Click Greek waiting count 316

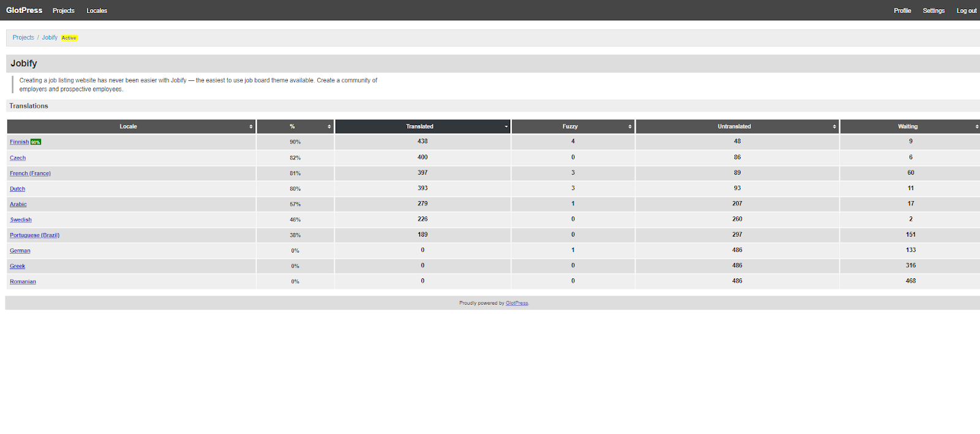911,265
